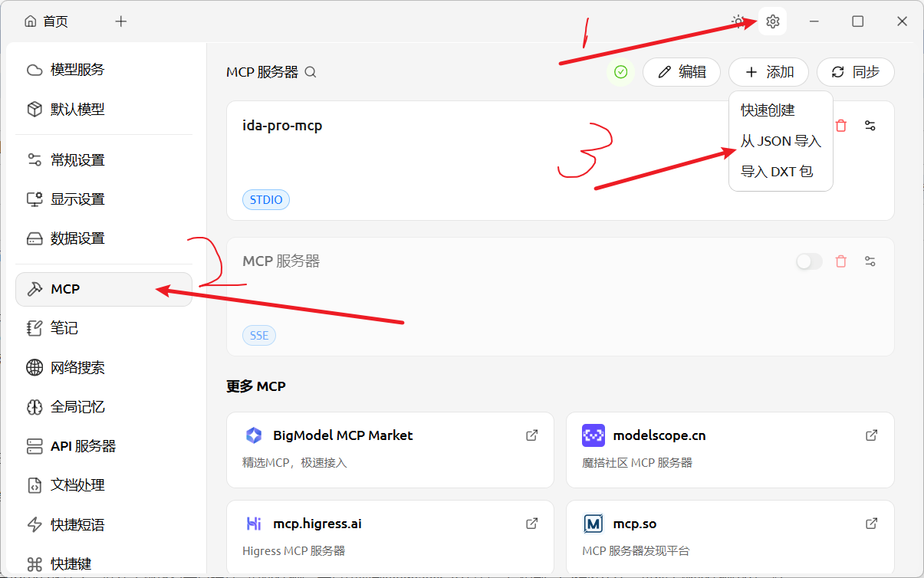This screenshot has width=924, height=578.
Task: Click the 编辑 button
Action: tap(681, 71)
